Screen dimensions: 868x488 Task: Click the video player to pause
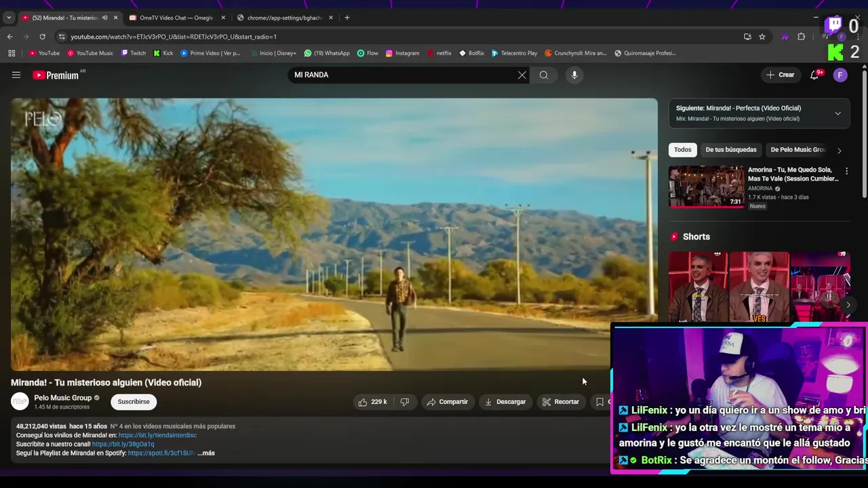(x=334, y=234)
